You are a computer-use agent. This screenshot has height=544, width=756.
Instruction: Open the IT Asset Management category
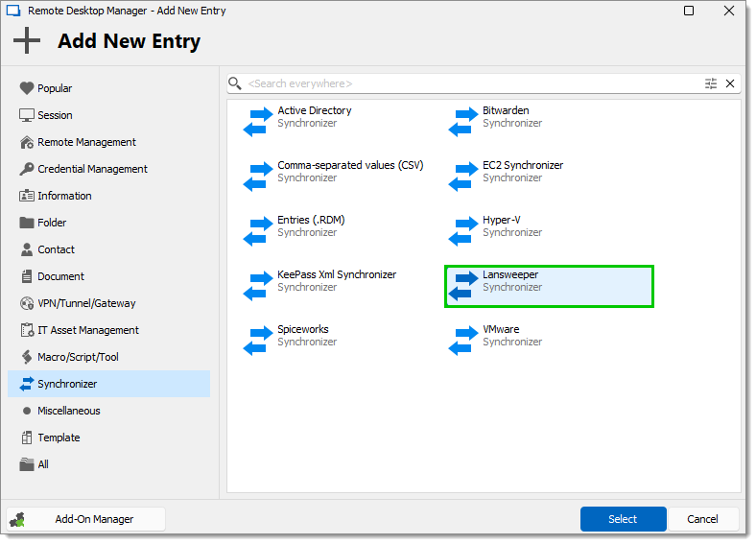[109, 330]
